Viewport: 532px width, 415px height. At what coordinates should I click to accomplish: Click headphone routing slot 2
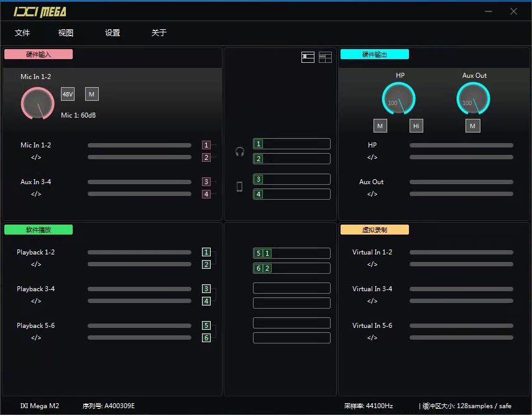291,159
